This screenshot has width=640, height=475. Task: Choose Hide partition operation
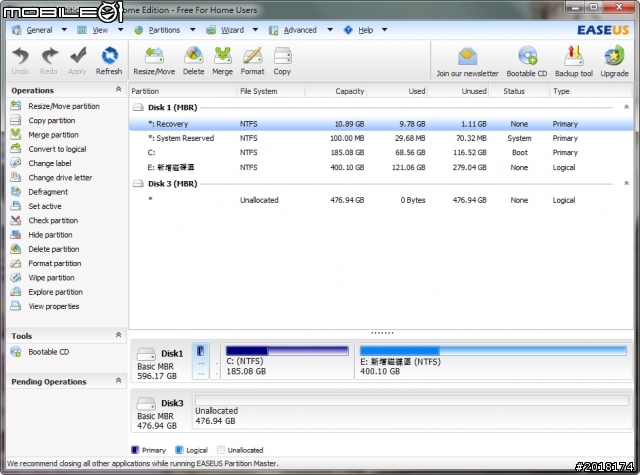click(41, 235)
